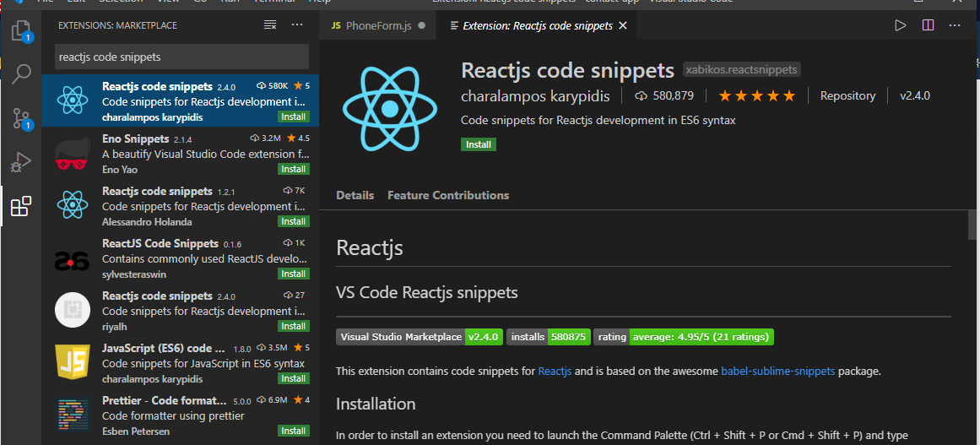This screenshot has width=980, height=445.
Task: Click the extensions search input field
Action: (181, 57)
